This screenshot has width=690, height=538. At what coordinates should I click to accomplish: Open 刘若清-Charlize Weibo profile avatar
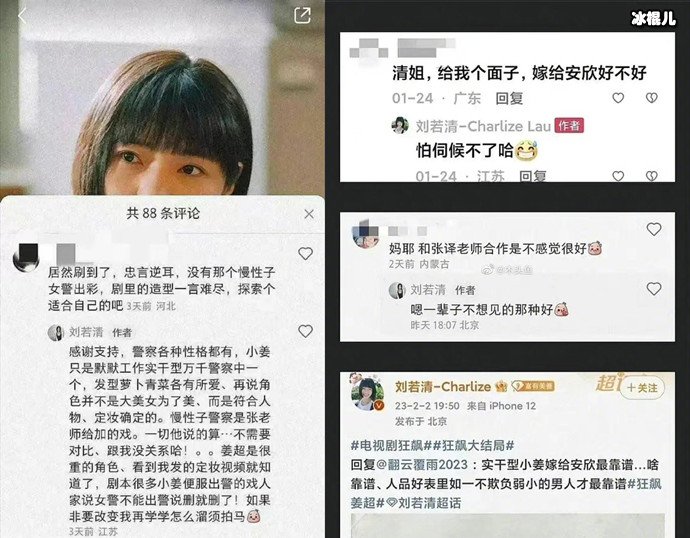pos(367,393)
